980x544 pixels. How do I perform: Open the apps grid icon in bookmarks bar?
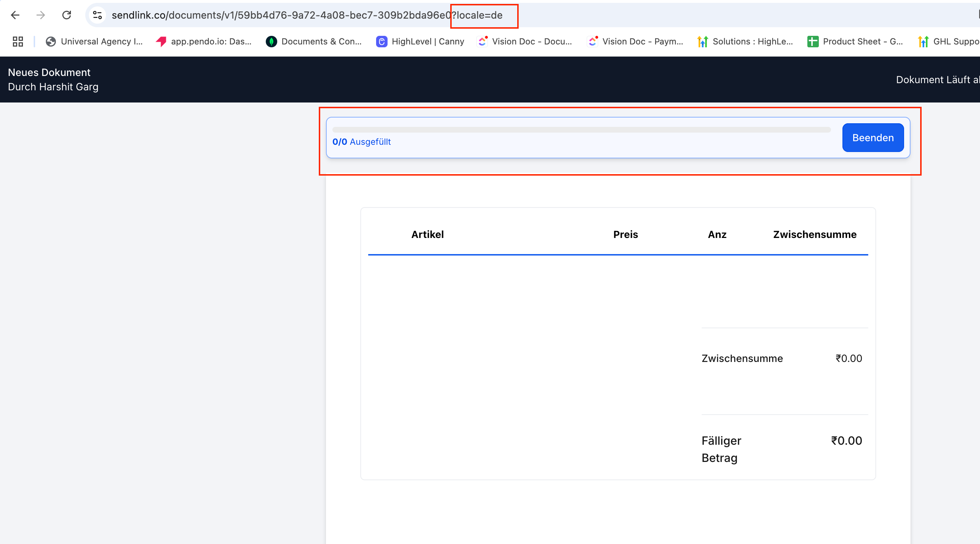(18, 42)
